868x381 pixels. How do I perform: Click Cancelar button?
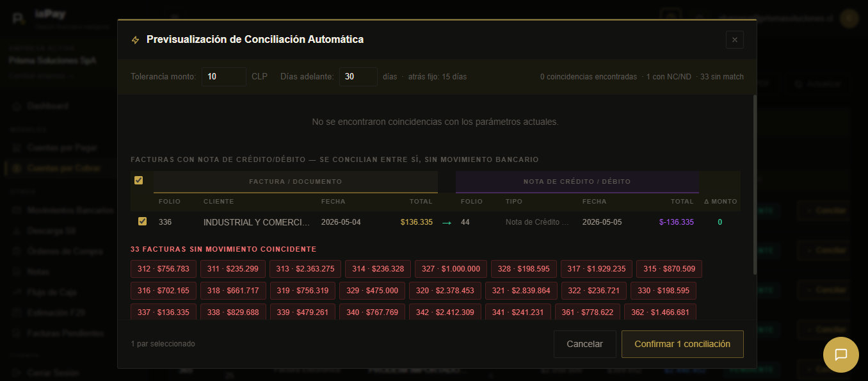(x=584, y=344)
